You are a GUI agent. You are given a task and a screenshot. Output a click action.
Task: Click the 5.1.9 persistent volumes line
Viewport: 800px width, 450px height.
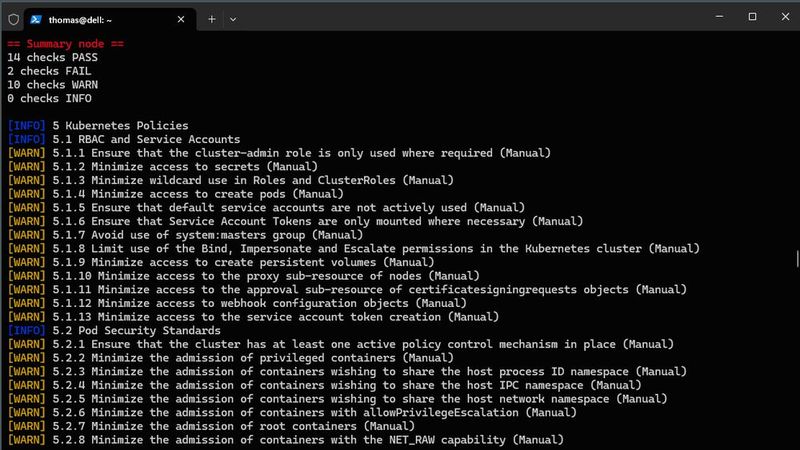point(221,262)
